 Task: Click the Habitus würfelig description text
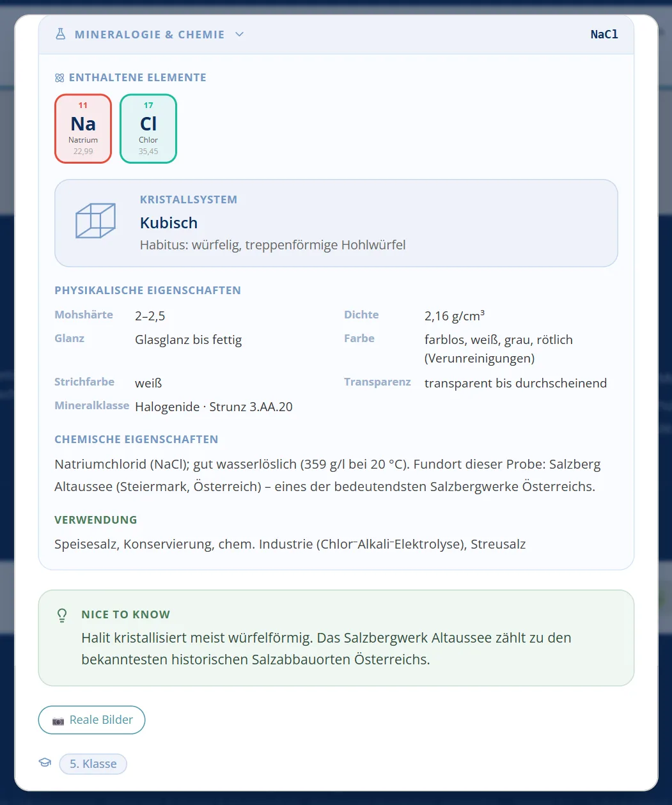tap(273, 245)
